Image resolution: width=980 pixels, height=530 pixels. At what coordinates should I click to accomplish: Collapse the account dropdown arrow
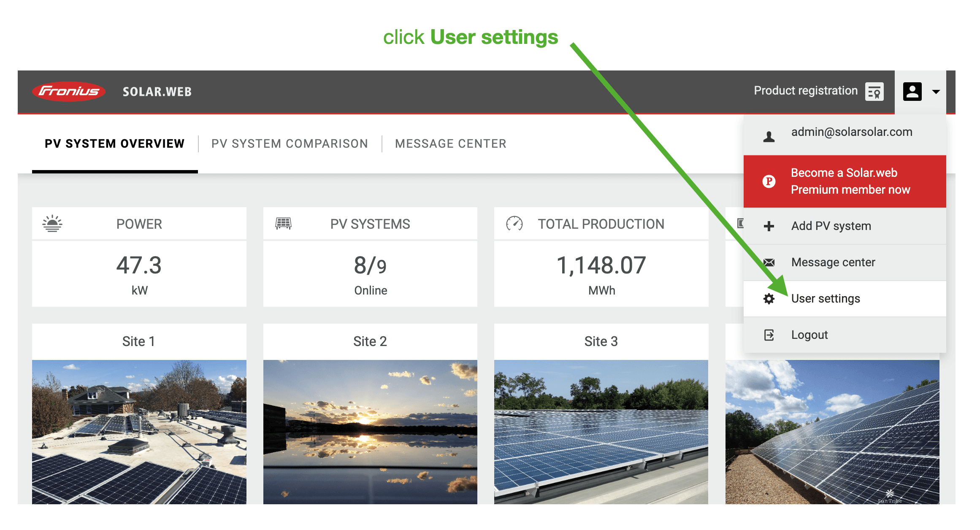[936, 92]
